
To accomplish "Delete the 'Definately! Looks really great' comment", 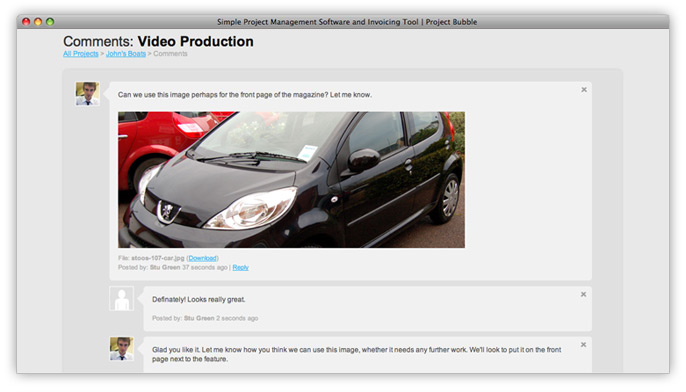I will click(583, 294).
